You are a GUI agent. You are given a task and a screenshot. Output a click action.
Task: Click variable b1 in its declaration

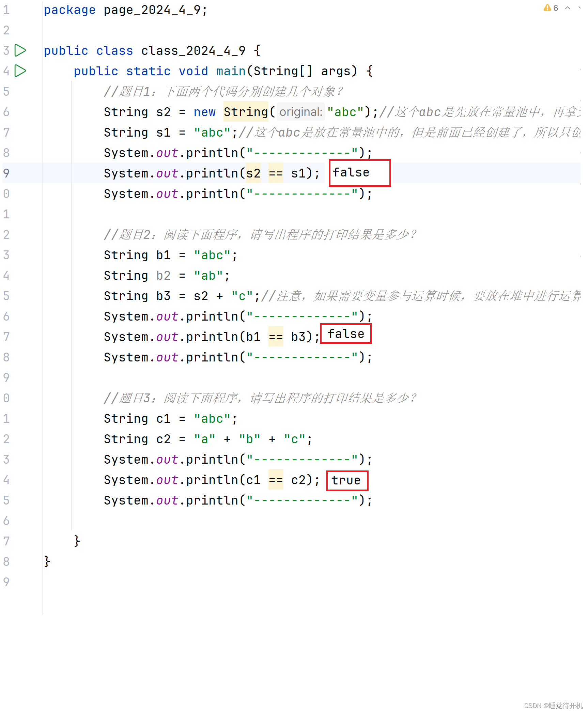coord(164,255)
